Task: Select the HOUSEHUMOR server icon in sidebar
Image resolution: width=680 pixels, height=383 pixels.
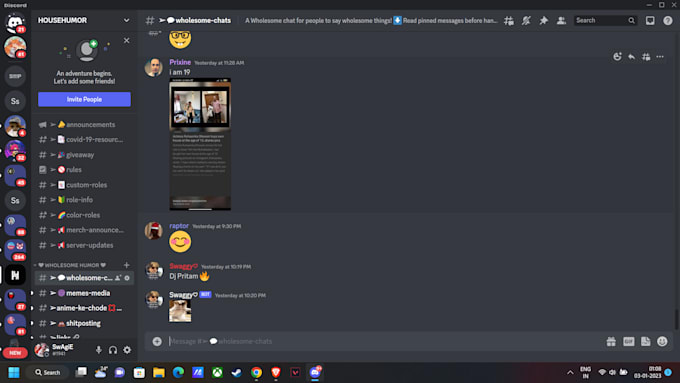Action: (x=15, y=275)
